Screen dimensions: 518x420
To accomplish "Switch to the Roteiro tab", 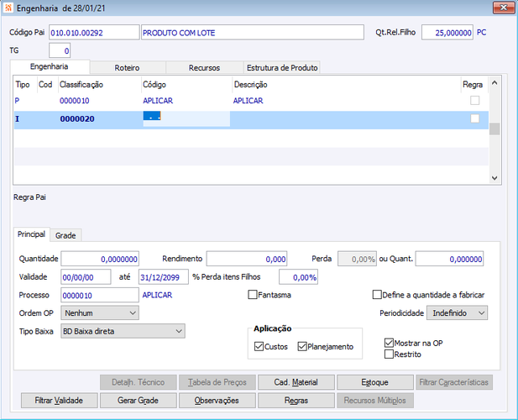I will click(x=126, y=67).
